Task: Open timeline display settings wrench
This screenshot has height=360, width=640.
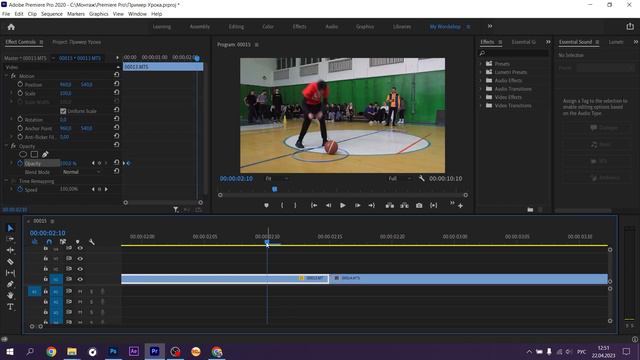Action: (91, 242)
